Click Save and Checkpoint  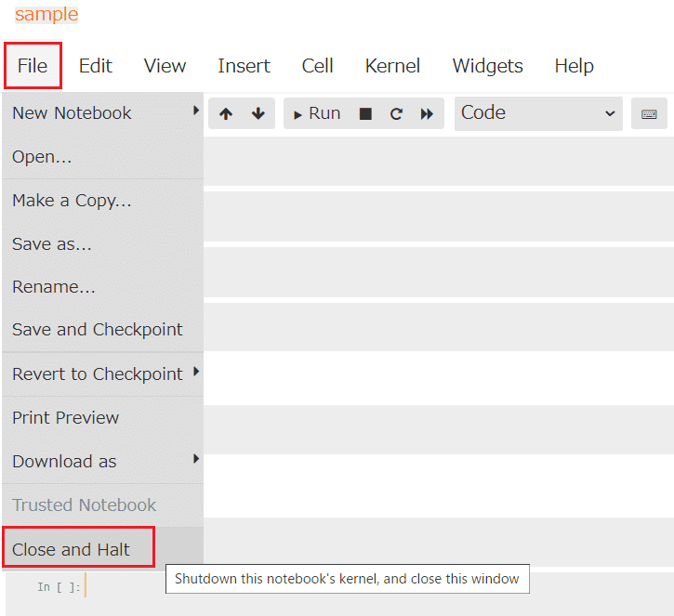pyautogui.click(x=103, y=330)
